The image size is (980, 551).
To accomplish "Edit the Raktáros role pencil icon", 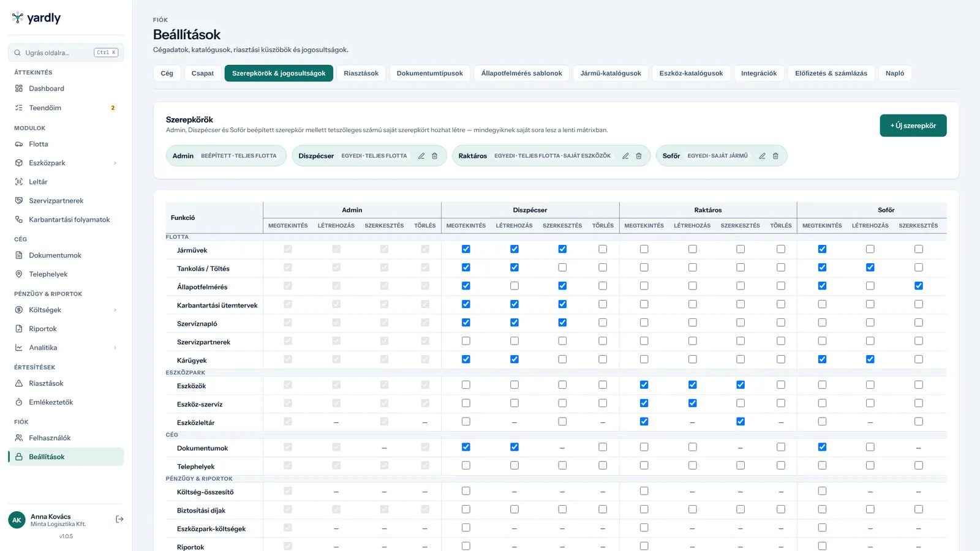I will click(625, 156).
